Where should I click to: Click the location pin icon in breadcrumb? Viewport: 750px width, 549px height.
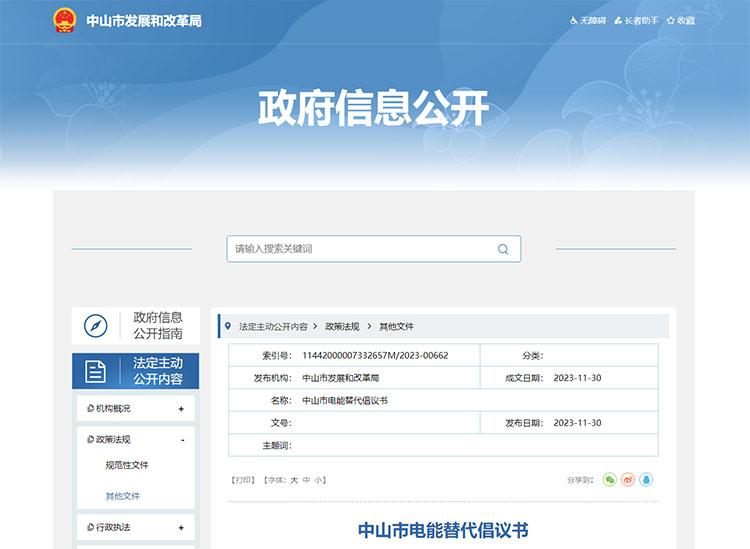[228, 326]
